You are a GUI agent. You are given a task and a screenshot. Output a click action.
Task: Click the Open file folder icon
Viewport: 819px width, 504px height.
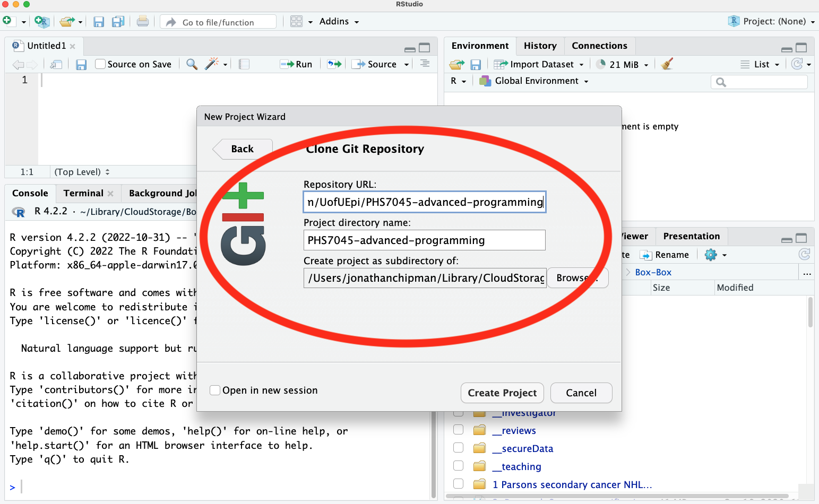click(x=67, y=22)
